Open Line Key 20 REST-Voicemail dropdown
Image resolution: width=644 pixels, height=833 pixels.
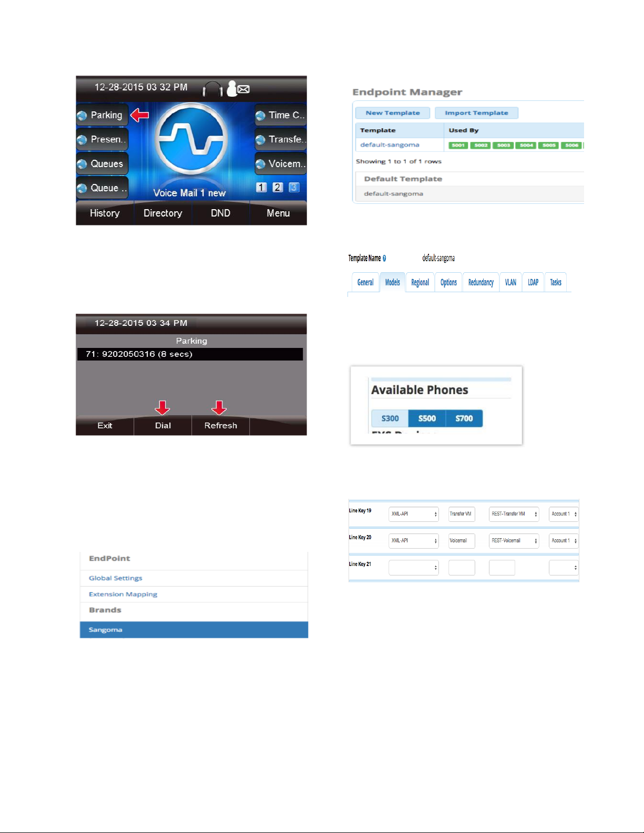pos(514,541)
